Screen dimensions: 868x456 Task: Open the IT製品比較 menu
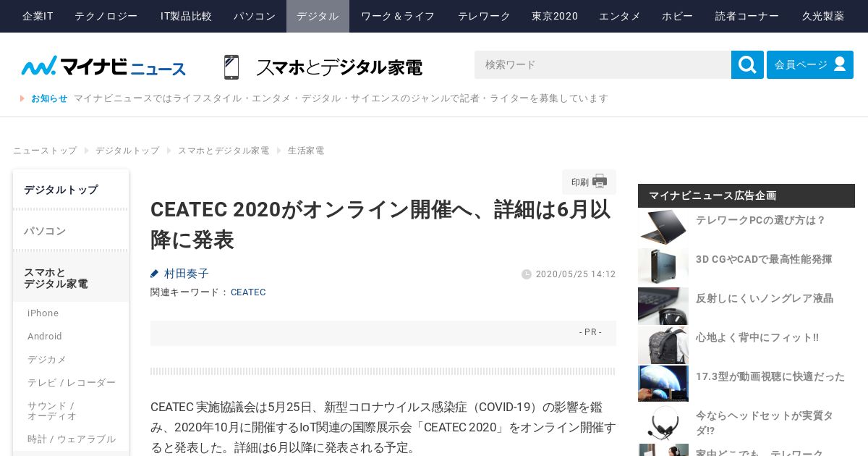pyautogui.click(x=186, y=16)
